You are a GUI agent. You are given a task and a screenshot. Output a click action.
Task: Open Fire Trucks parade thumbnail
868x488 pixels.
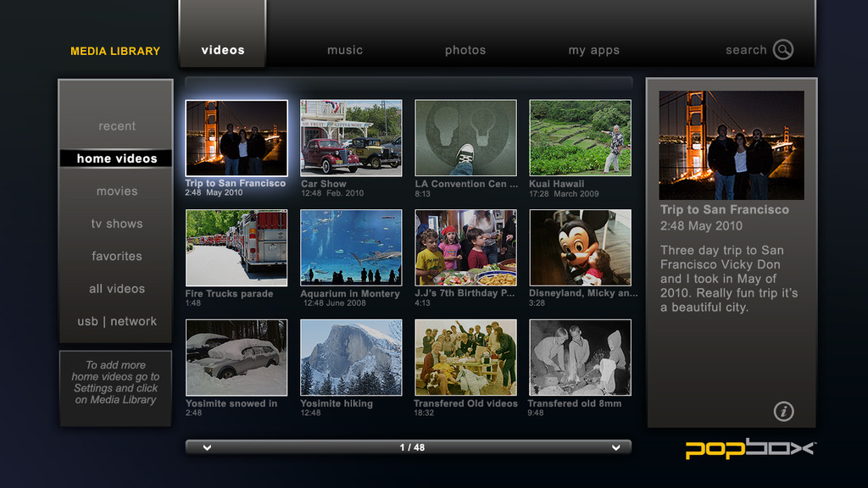(236, 248)
